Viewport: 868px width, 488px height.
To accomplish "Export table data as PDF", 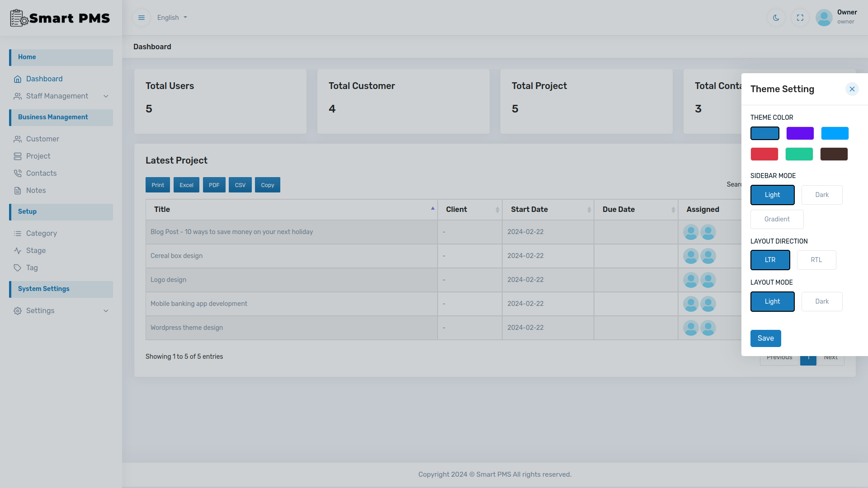I will click(x=214, y=185).
